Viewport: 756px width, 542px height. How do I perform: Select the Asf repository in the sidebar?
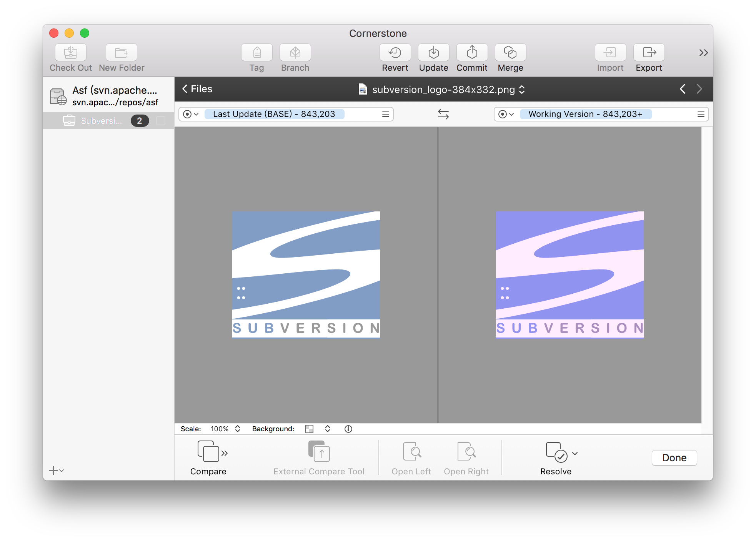pos(108,95)
